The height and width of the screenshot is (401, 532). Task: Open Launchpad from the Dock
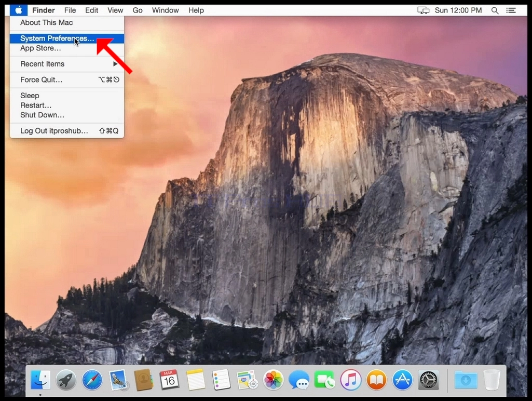click(x=66, y=380)
